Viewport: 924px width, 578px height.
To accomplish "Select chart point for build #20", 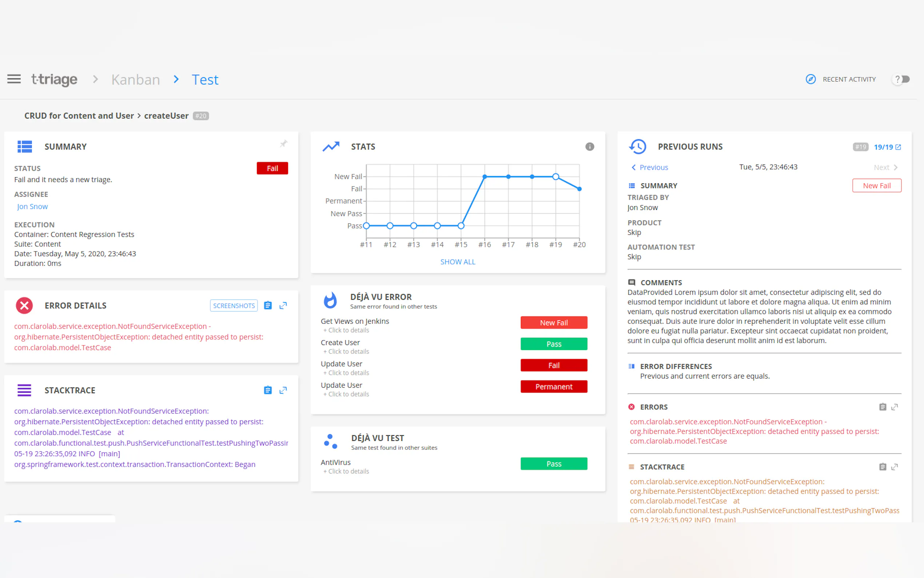I will [580, 189].
